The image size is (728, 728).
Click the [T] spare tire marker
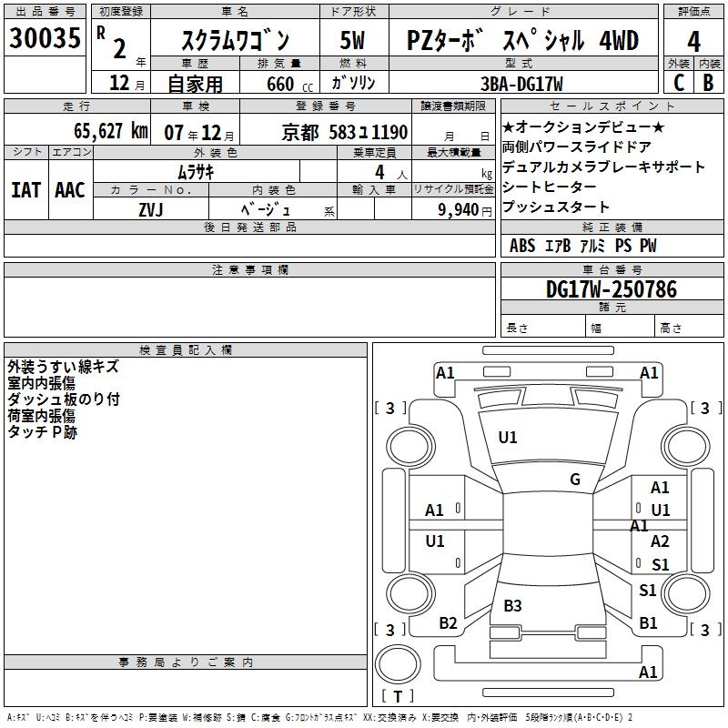397,697
